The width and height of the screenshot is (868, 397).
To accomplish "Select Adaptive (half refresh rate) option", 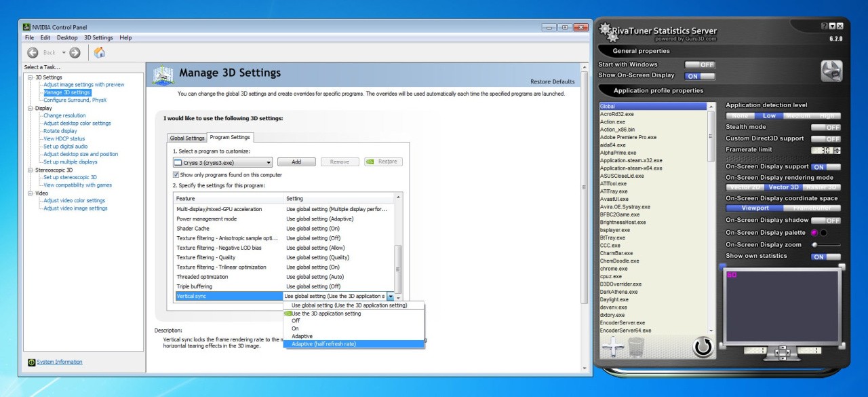I will pyautogui.click(x=323, y=344).
